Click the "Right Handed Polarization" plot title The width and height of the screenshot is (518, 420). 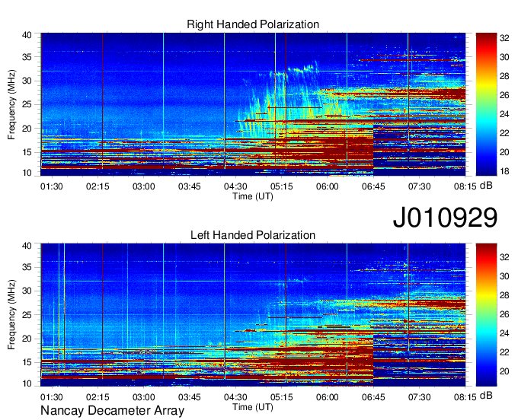coord(253,24)
